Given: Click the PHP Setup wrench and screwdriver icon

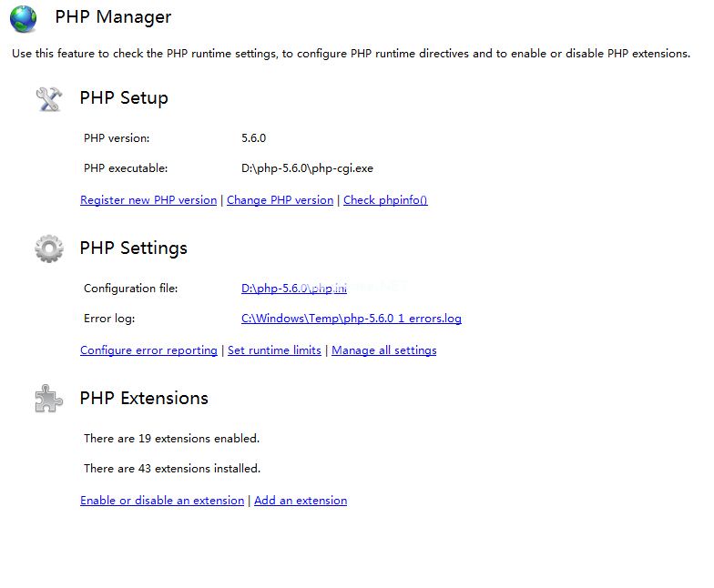Looking at the screenshot, I should tap(49, 98).
